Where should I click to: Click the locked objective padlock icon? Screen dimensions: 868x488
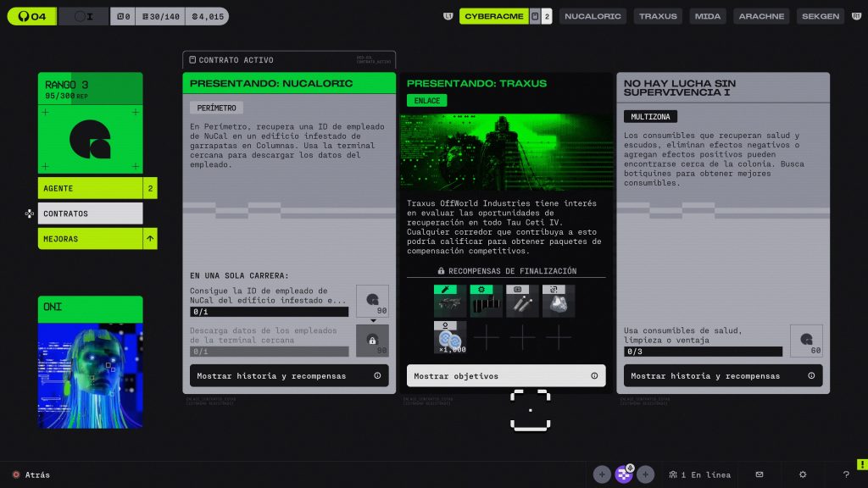pyautogui.click(x=372, y=341)
